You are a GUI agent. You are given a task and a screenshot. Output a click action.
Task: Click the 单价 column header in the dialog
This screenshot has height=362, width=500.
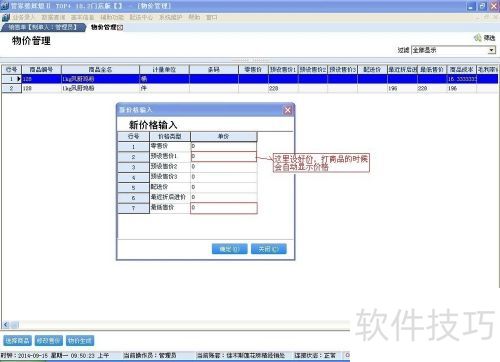coord(224,136)
